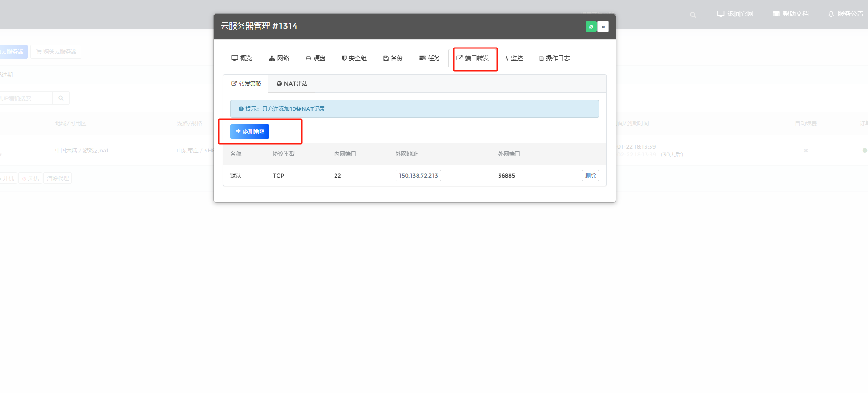Switch to the 网络 tab
This screenshot has width=868, height=393.
[279, 58]
